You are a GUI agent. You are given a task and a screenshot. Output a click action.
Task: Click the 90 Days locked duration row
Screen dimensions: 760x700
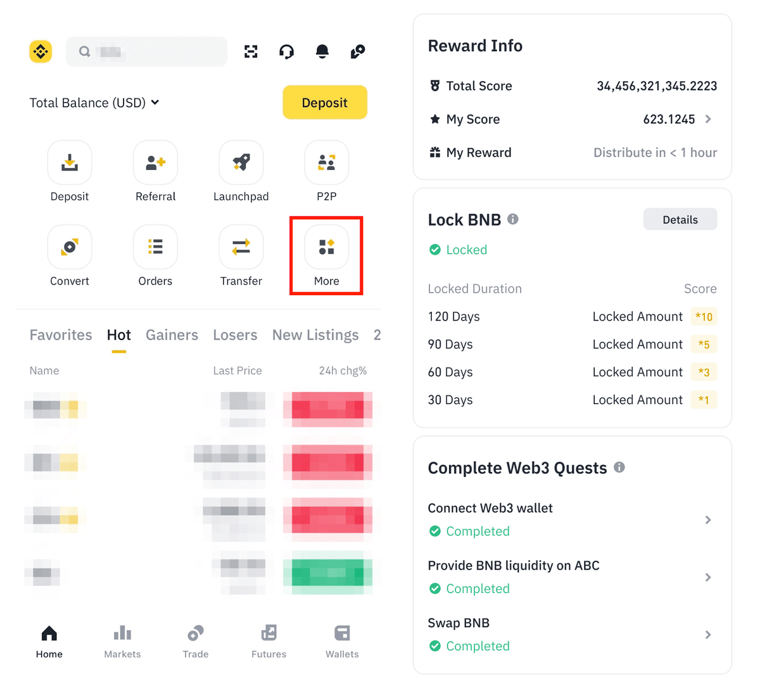click(573, 345)
